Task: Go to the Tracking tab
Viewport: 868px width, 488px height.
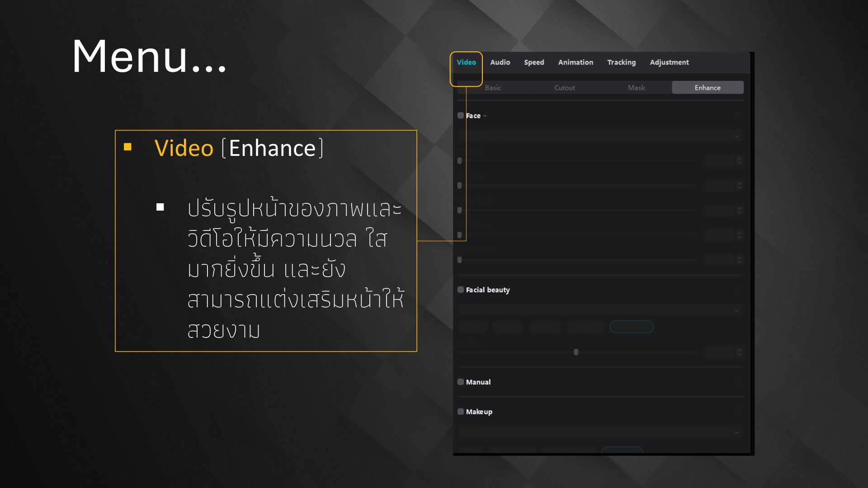Action: [621, 62]
